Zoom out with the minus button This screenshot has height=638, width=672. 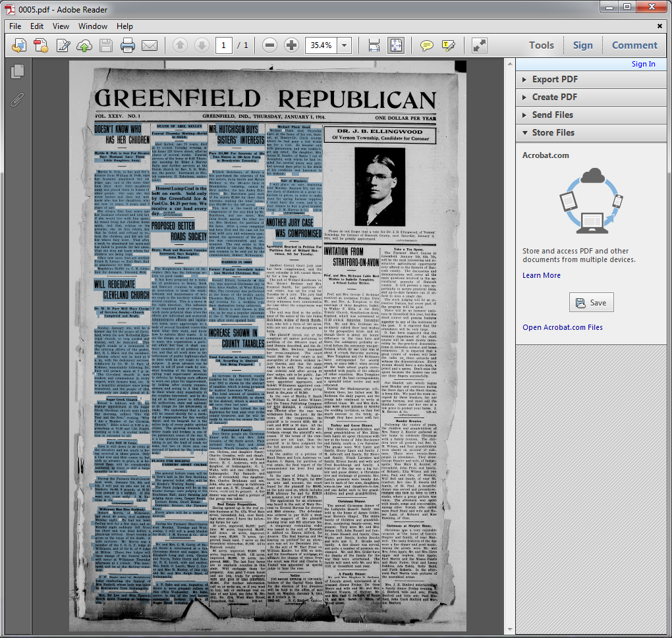click(269, 45)
